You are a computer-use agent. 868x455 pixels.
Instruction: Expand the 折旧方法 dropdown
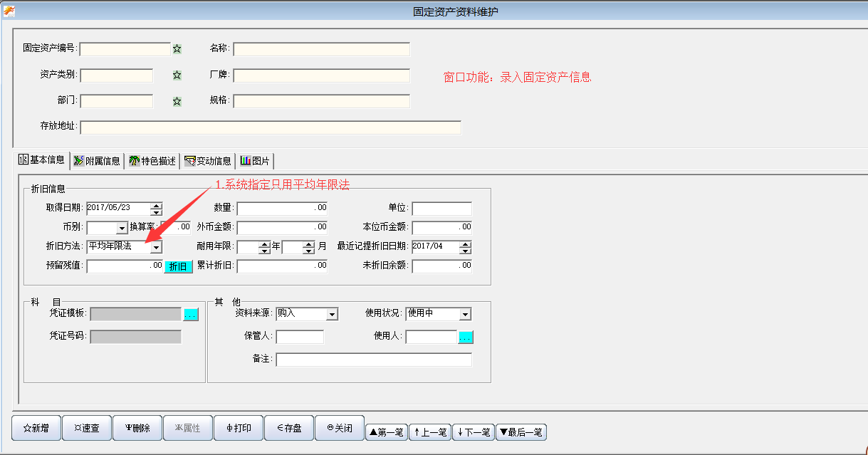pos(156,247)
